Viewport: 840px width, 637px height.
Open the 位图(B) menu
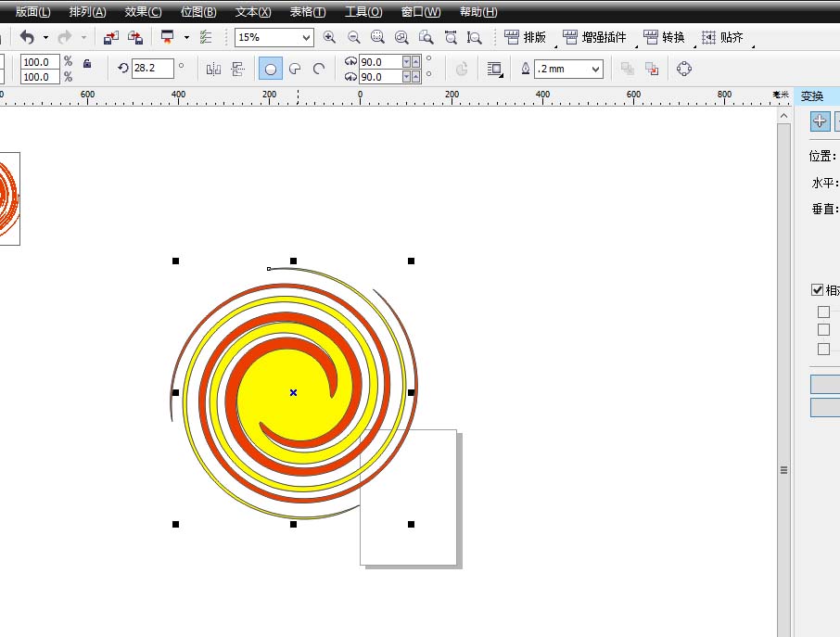(198, 12)
